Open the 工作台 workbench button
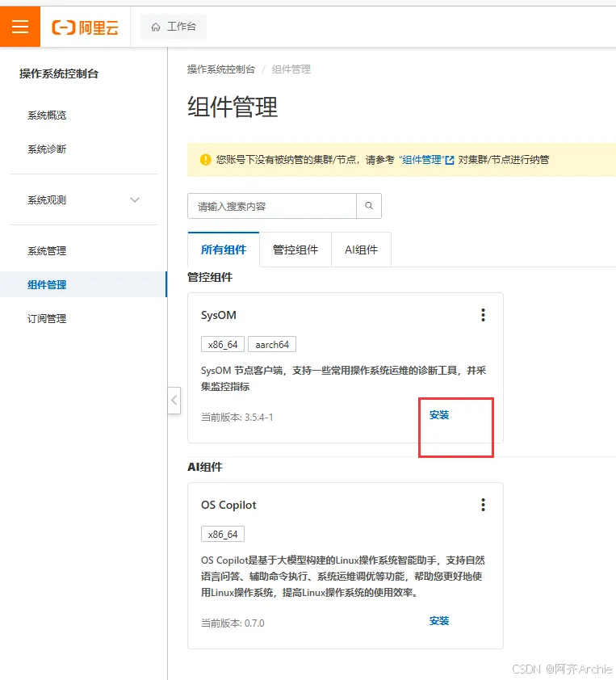This screenshot has width=616, height=680. click(174, 27)
